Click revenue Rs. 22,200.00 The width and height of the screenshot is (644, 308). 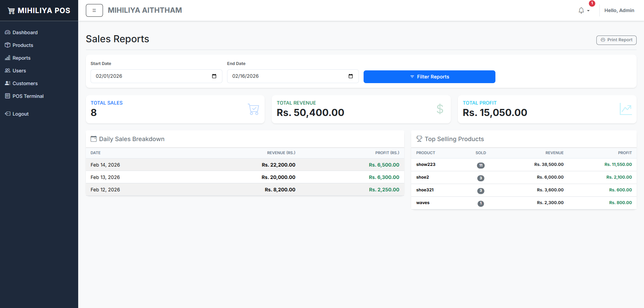tap(278, 165)
